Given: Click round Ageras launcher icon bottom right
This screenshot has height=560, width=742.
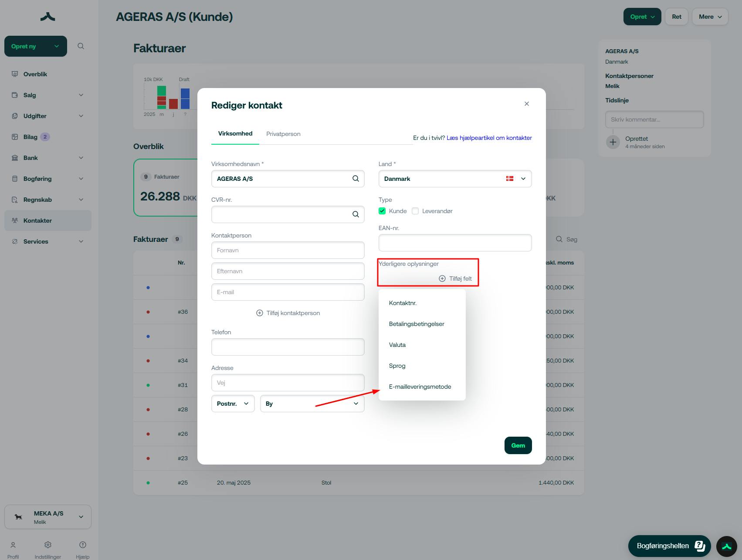Looking at the screenshot, I should pos(727,546).
